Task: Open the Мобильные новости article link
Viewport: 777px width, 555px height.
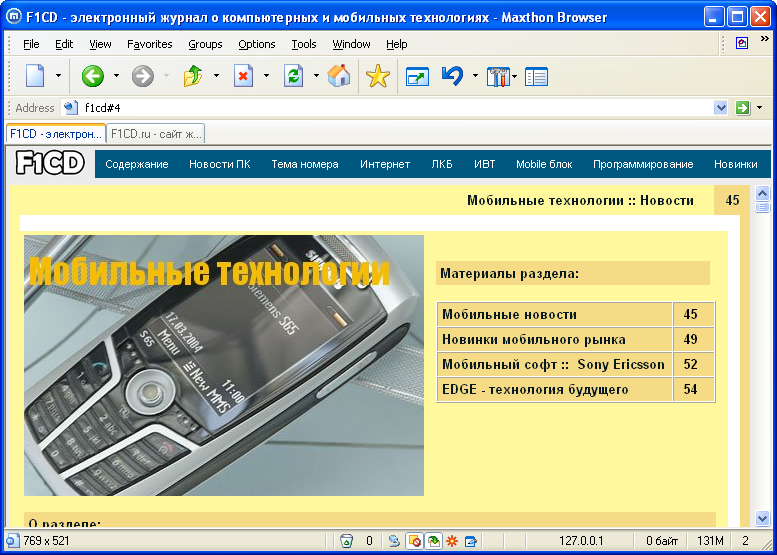Action: (x=509, y=314)
